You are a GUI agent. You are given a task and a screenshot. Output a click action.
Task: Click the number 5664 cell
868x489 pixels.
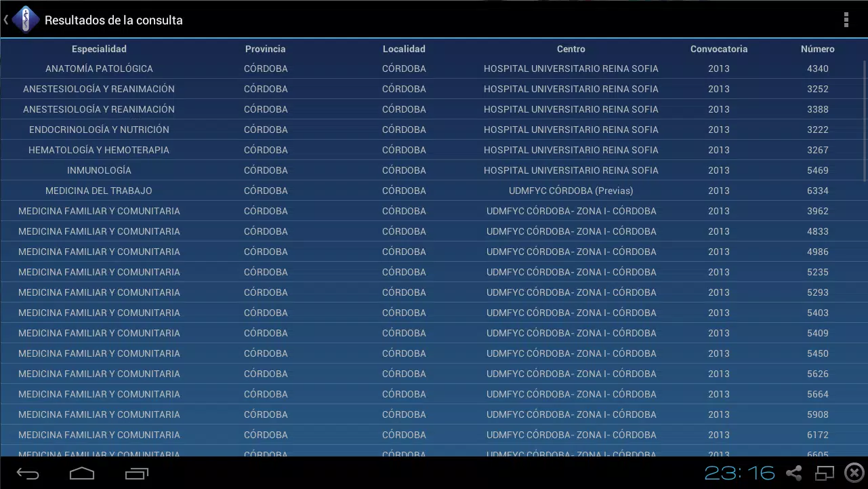(x=818, y=394)
